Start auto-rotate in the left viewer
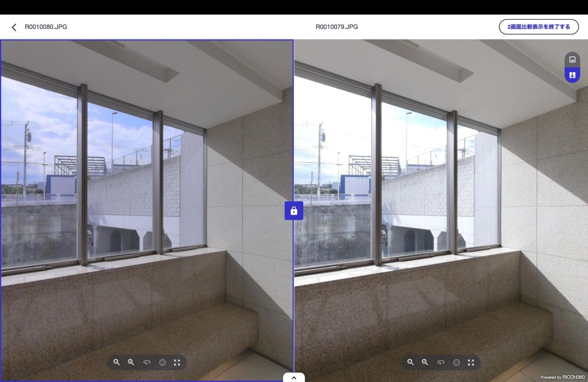The height and width of the screenshot is (382, 588). click(147, 362)
